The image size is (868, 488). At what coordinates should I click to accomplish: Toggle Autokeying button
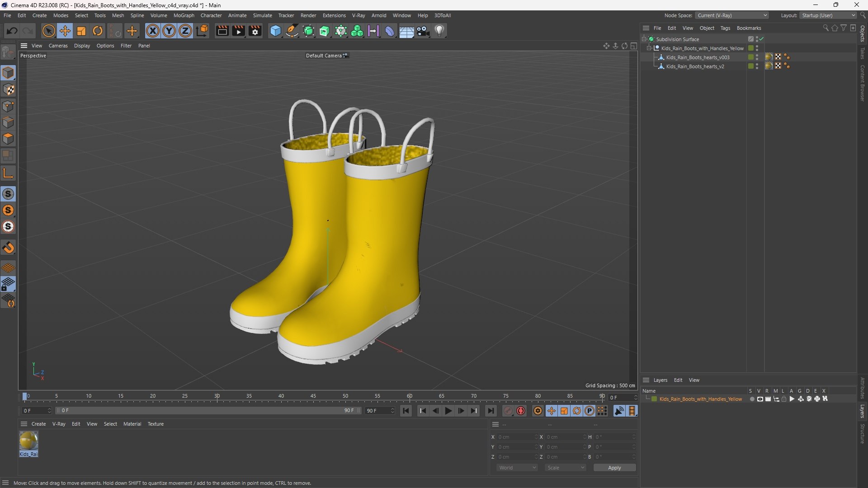pos(521,411)
